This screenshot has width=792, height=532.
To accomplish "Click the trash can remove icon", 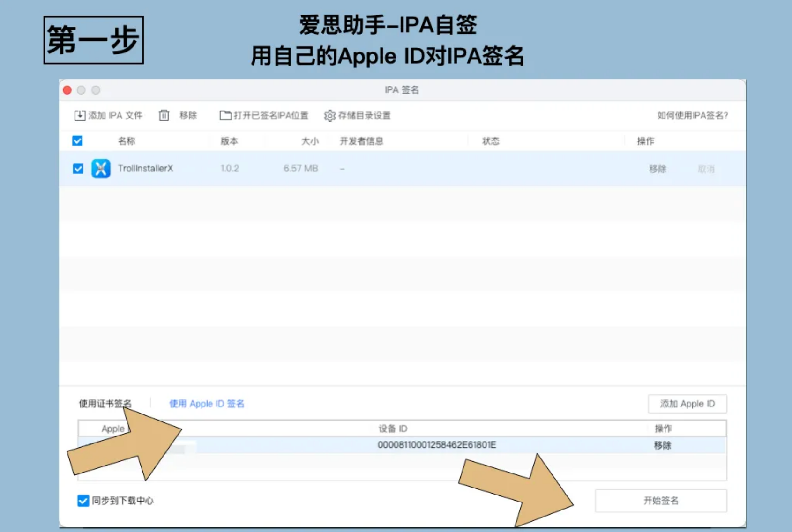I will click(x=164, y=116).
